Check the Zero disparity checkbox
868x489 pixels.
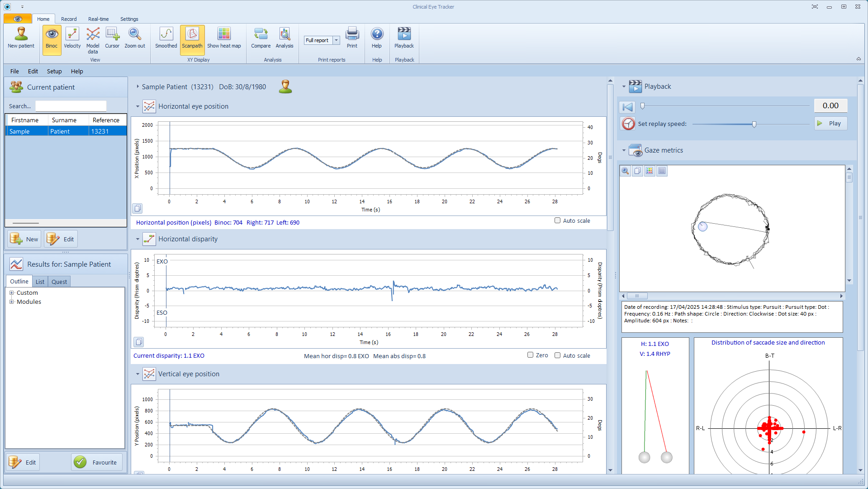click(x=530, y=355)
